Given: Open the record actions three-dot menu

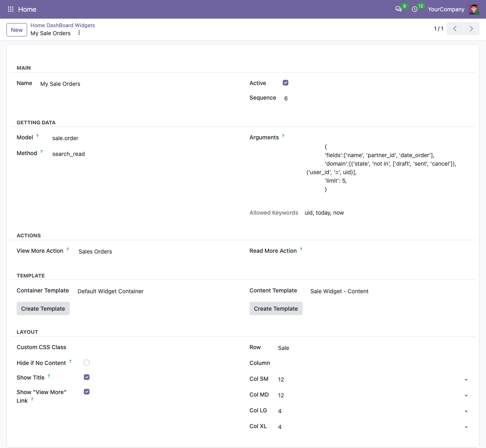Looking at the screenshot, I should (79, 33).
